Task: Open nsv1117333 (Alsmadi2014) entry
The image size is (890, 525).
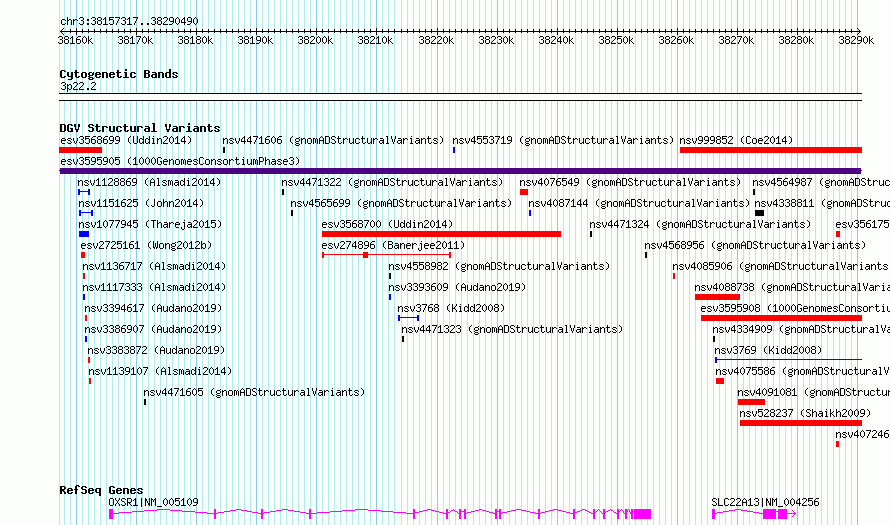Action: point(154,287)
